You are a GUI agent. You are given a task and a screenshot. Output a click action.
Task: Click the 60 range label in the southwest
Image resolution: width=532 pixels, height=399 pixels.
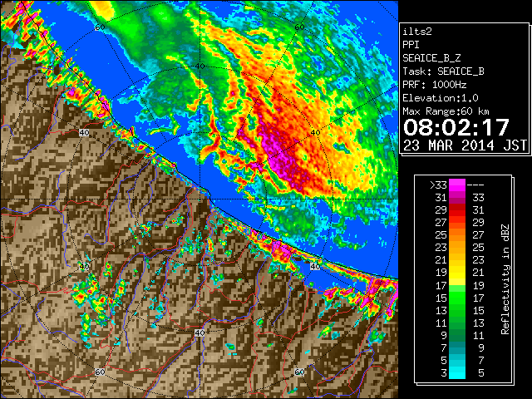100,372
